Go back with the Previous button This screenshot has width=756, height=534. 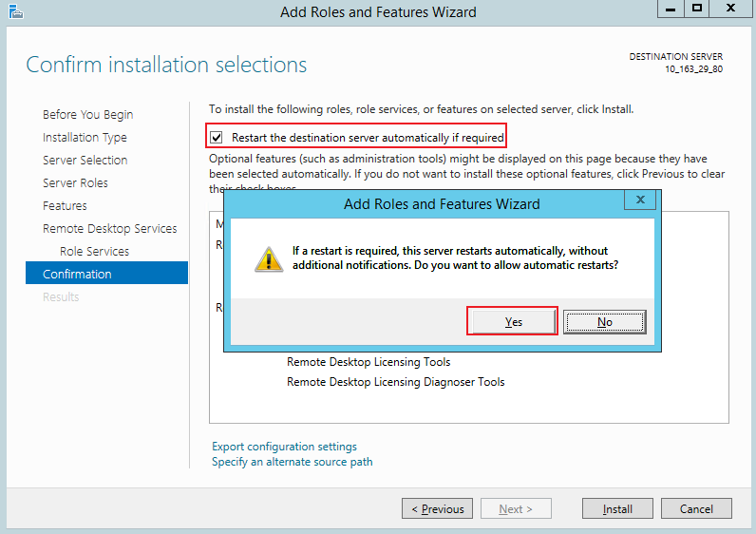click(437, 509)
